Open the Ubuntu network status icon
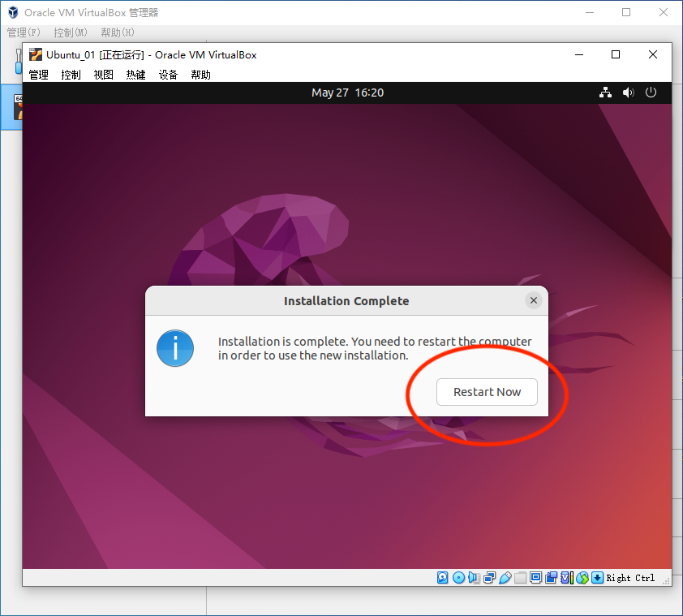This screenshot has width=683, height=616. tap(605, 93)
